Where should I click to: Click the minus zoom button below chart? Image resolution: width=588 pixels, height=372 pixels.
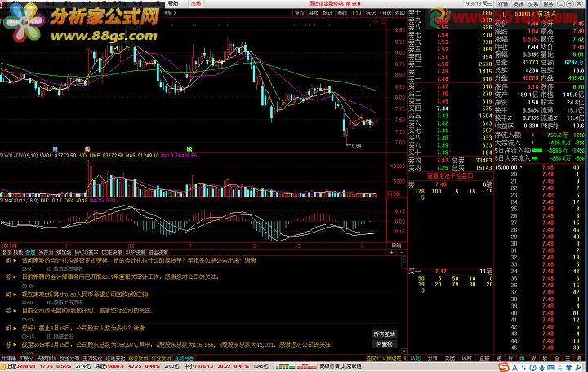(x=402, y=253)
